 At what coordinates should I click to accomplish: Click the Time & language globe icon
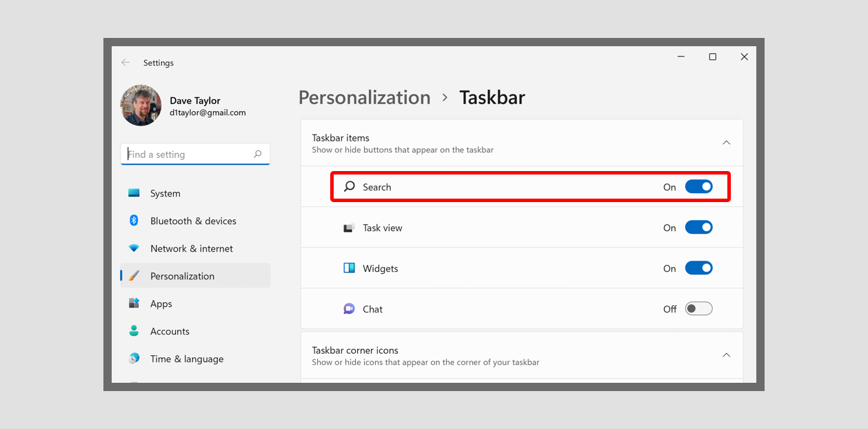tap(135, 359)
